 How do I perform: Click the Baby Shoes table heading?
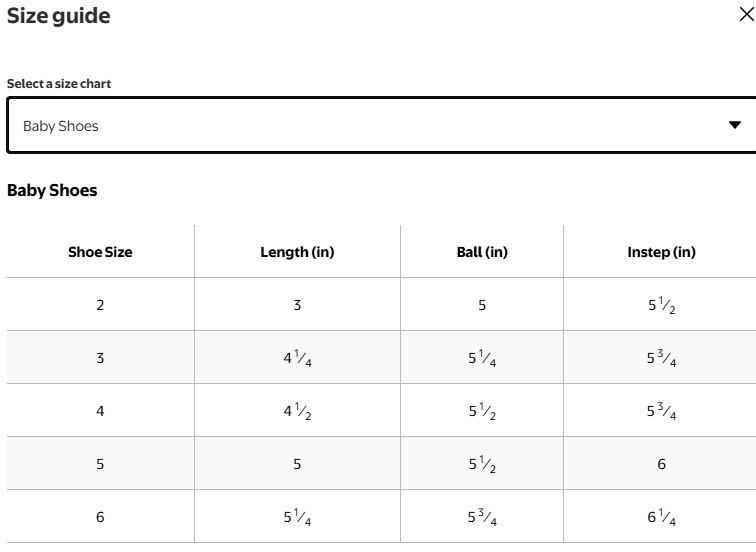(52, 190)
